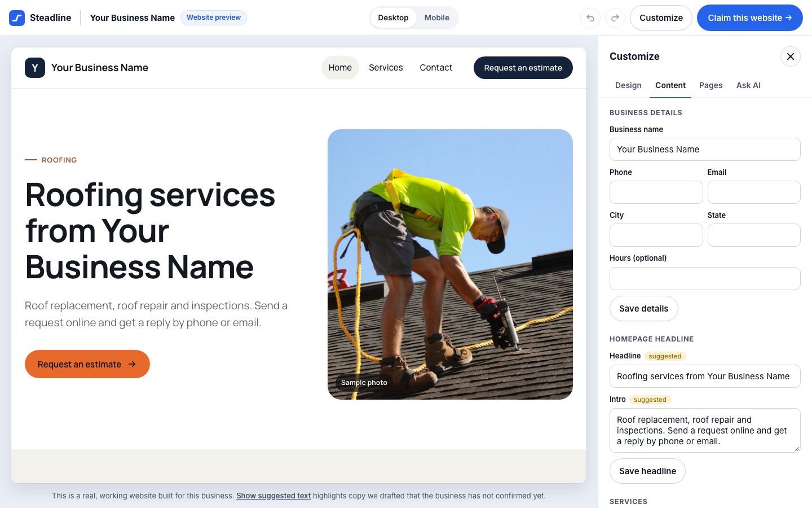Open Services in the site navigation
Viewport: 812px width, 508px height.
coord(386,68)
